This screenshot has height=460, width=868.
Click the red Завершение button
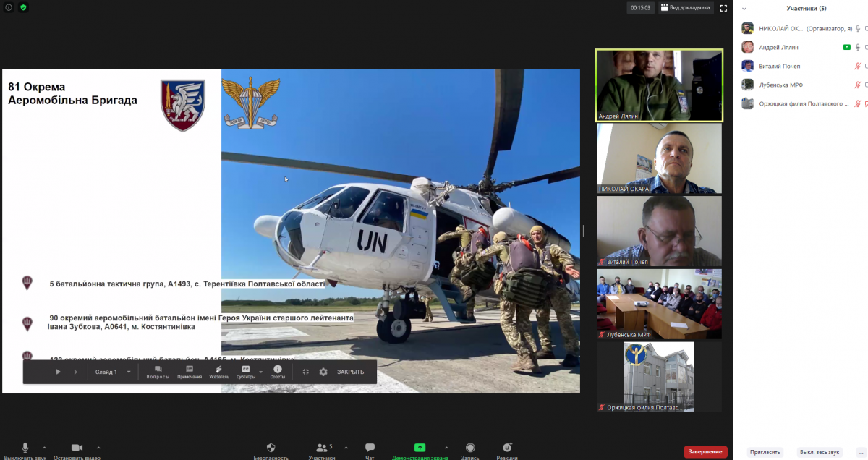pyautogui.click(x=705, y=451)
